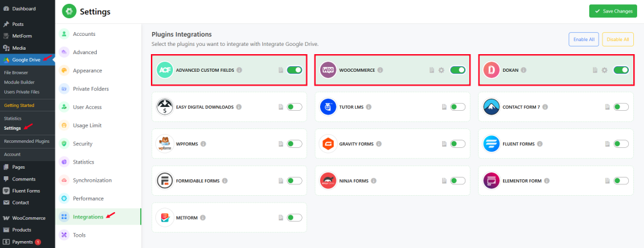The image size is (644, 248).
Task: Click the ACF plugin logo
Action: pyautogui.click(x=165, y=70)
